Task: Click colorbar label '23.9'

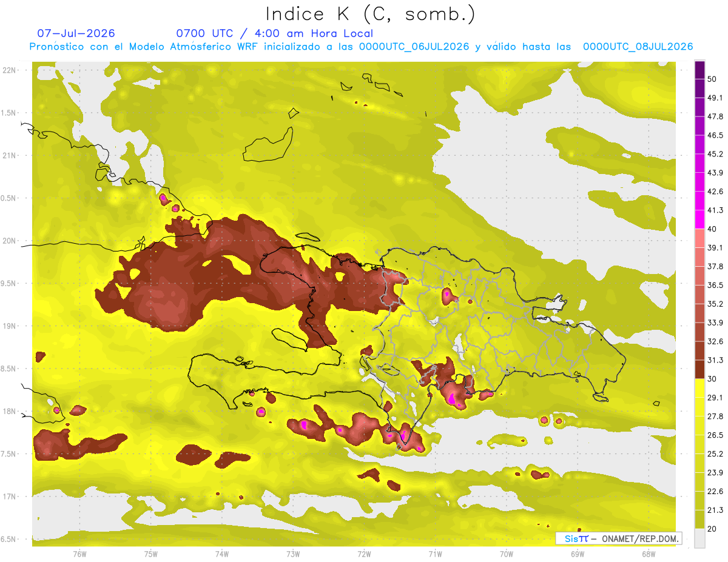Action: [x=715, y=473]
